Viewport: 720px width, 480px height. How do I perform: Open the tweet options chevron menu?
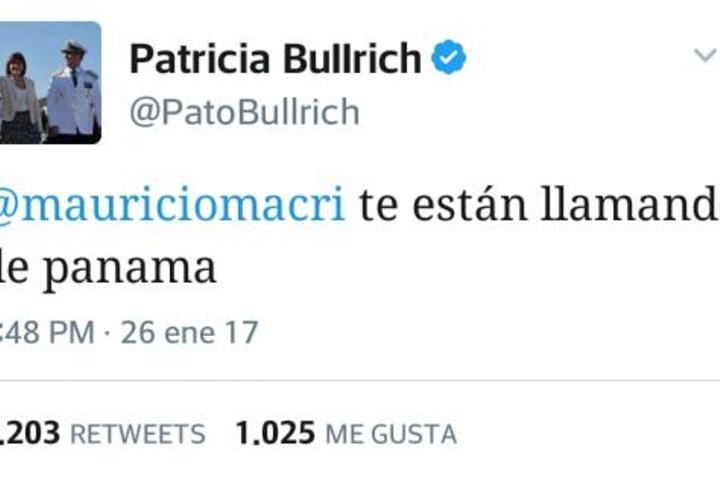point(705,56)
